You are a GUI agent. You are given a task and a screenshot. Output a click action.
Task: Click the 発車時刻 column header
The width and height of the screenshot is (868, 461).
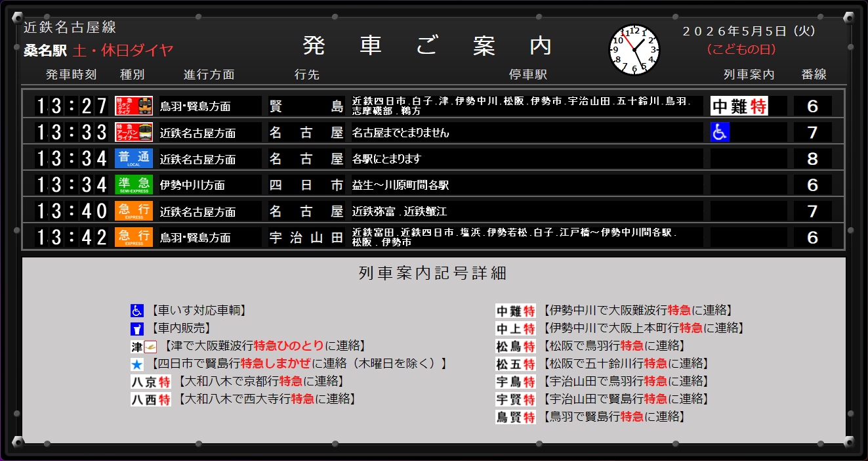click(71, 74)
